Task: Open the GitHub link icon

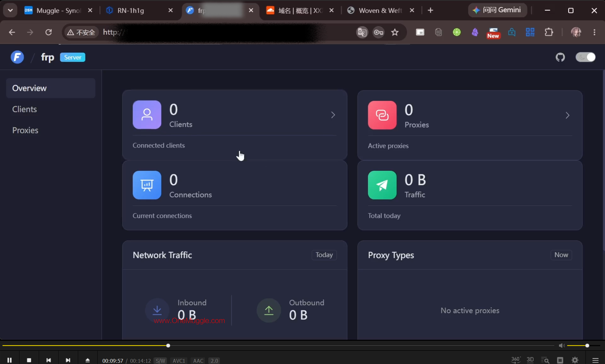Action: coord(560,57)
